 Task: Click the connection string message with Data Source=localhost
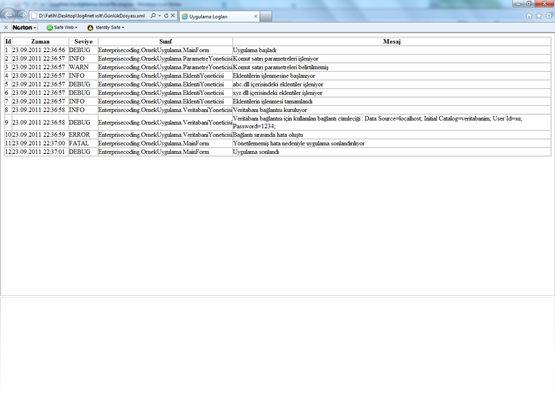(x=391, y=122)
